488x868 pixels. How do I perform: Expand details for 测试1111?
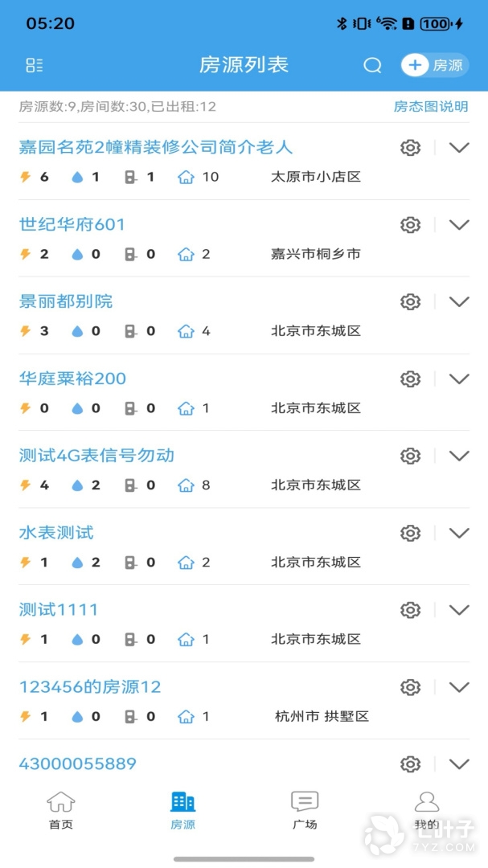[x=459, y=609]
